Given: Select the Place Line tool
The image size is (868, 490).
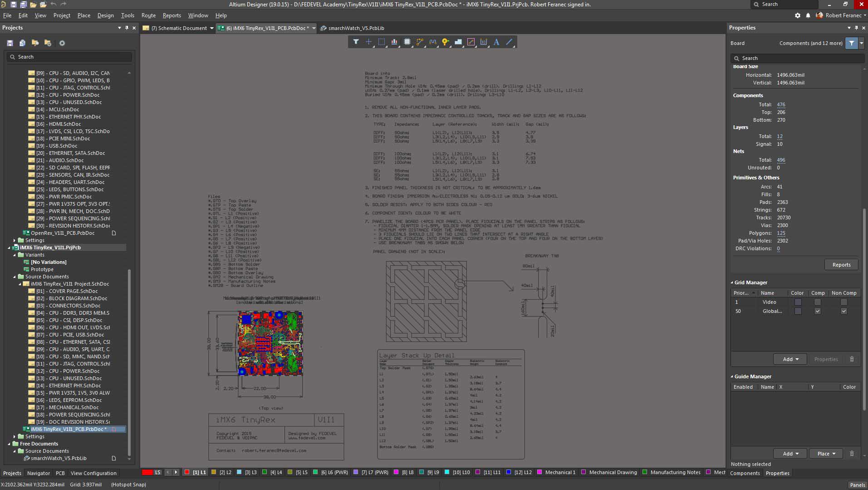Looking at the screenshot, I should [509, 42].
